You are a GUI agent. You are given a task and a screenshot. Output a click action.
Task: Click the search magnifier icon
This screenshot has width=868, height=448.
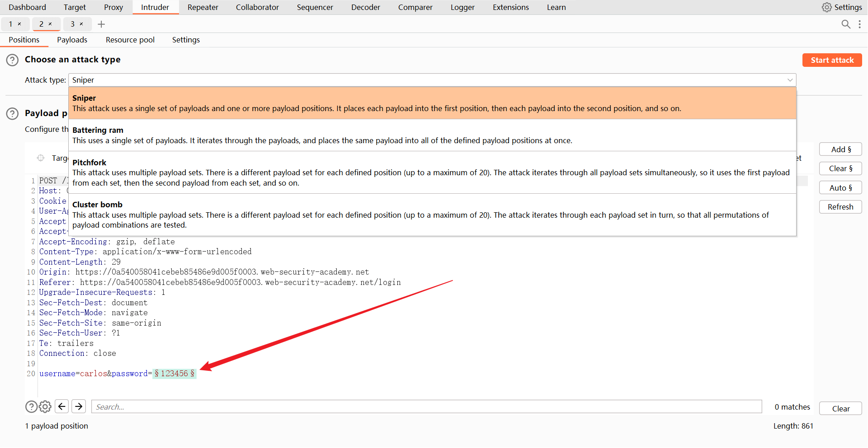[x=846, y=24]
